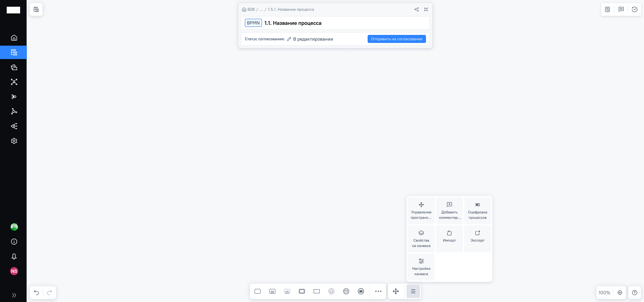Screen dimensions: 644x302
Task: Toggle the hamburger menu in the bottom toolbar
Action: (x=413, y=291)
